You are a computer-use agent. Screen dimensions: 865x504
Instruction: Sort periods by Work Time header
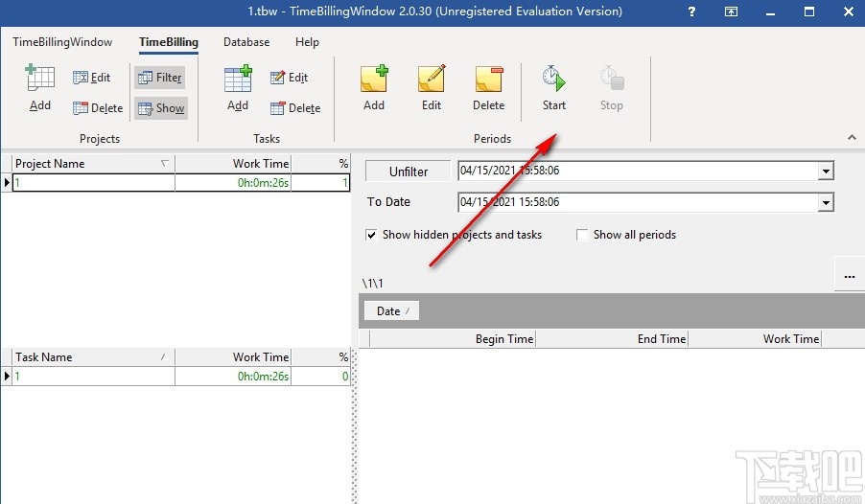pos(756,338)
